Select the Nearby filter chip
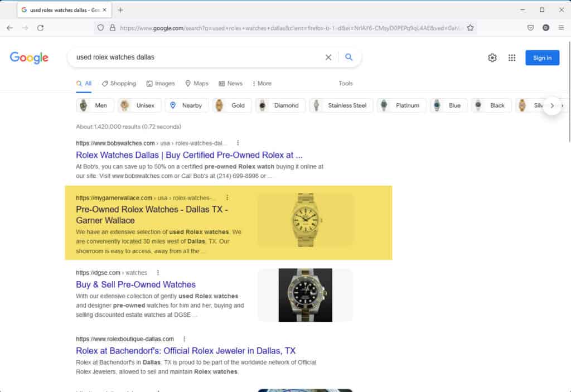The image size is (571, 392). coord(186,105)
